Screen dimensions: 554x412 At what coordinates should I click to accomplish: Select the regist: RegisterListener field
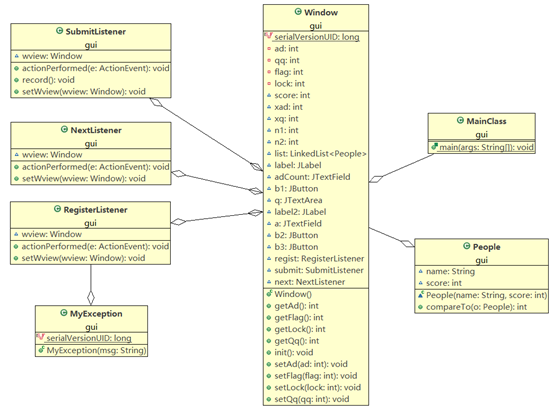319,259
